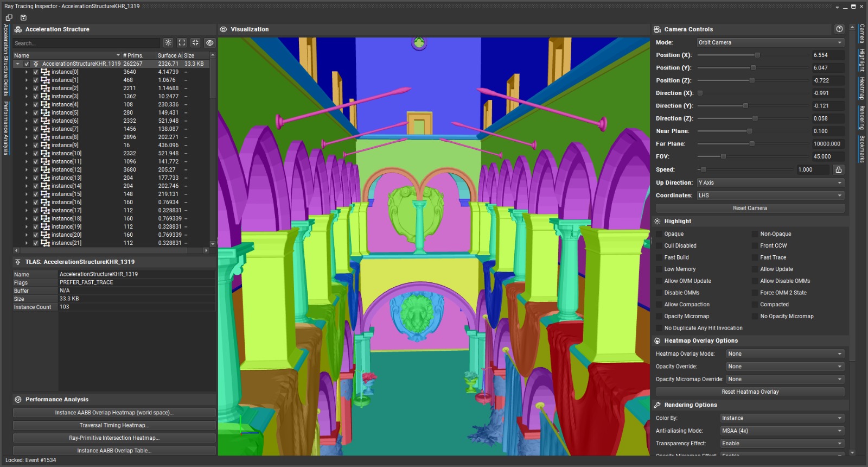Toggle the eye visibility icon beside search

pyautogui.click(x=209, y=43)
